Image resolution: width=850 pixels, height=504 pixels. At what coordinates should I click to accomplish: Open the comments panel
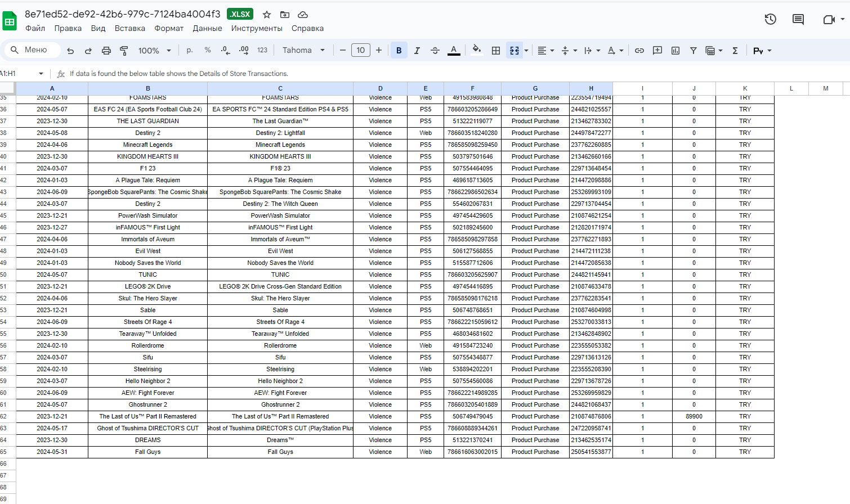click(x=798, y=19)
